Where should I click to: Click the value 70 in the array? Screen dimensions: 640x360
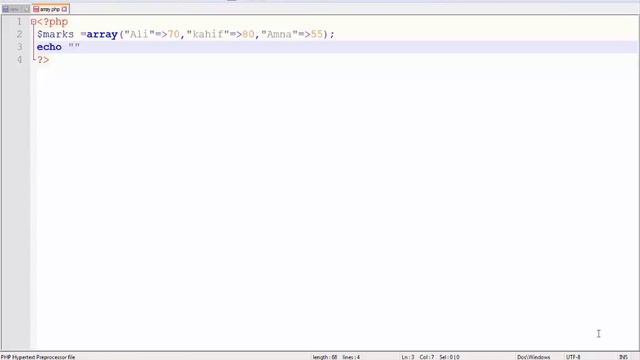173,34
